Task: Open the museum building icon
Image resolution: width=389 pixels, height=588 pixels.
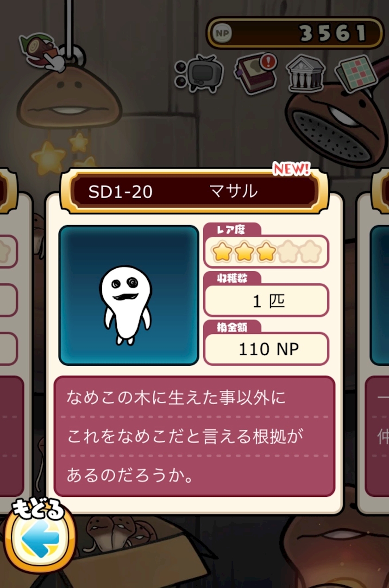Action: 305,74
